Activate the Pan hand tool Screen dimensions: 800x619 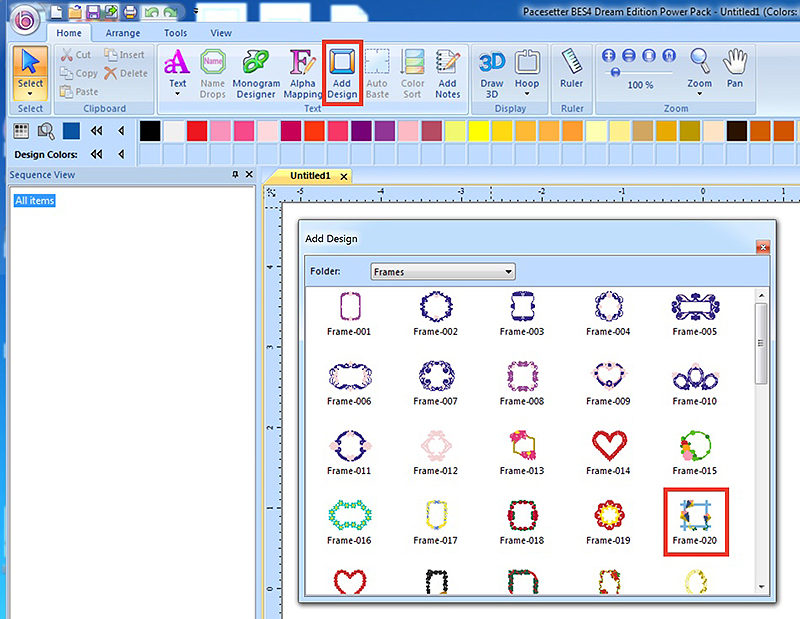pos(735,68)
